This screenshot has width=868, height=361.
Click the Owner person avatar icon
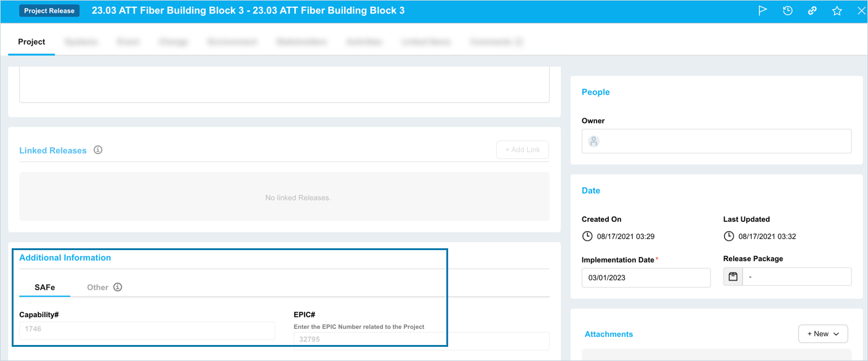[x=593, y=141]
